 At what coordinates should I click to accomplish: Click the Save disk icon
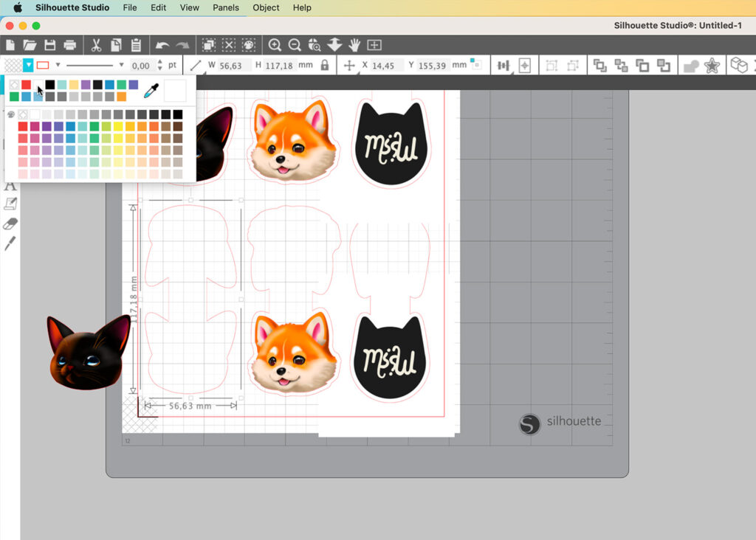[50, 45]
